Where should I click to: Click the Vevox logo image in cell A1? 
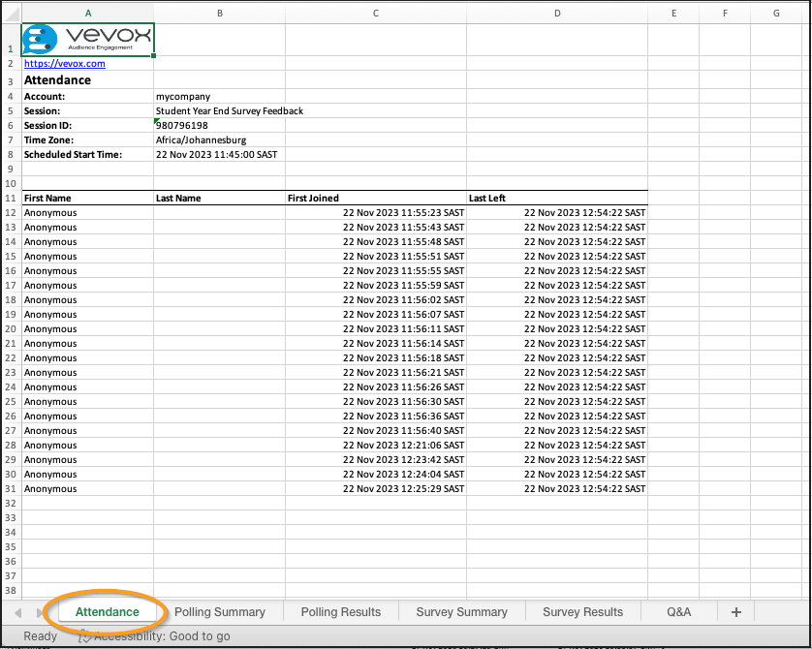point(87,41)
